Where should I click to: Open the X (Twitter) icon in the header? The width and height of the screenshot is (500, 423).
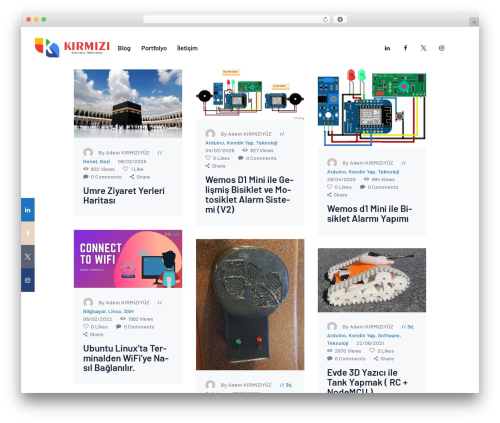tap(423, 48)
